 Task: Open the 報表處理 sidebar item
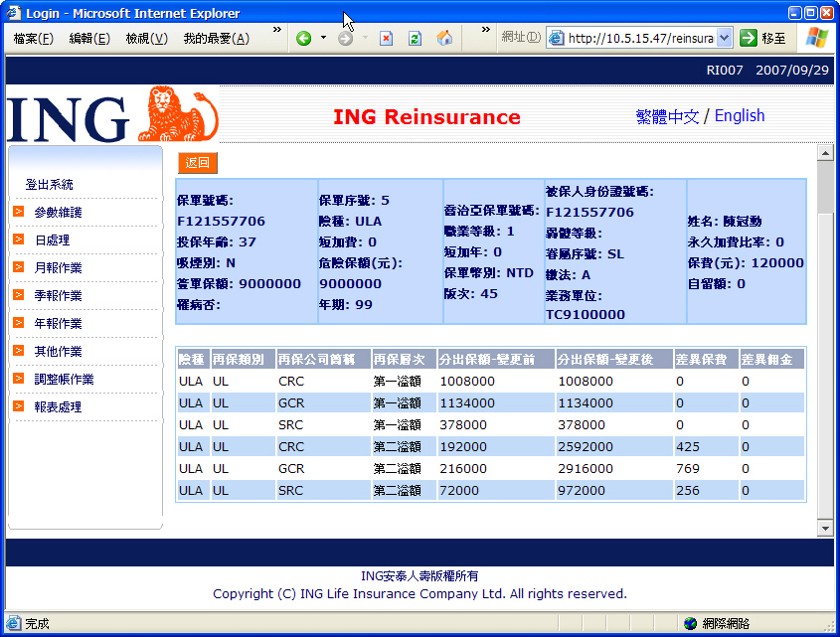(x=59, y=407)
